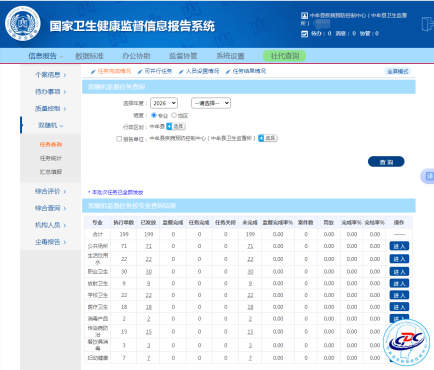434x370 pixels.
Task: Click the CDC floating round logo
Action: (x=407, y=342)
